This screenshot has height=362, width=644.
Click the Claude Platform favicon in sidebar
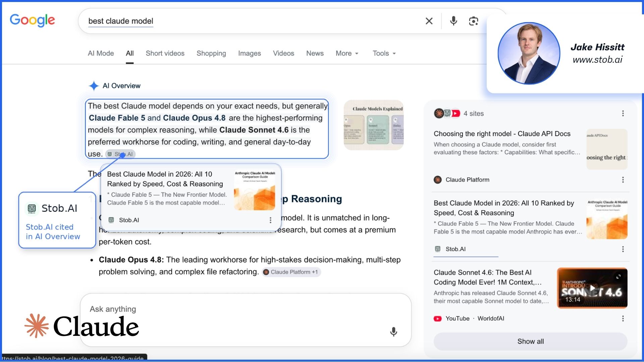click(x=438, y=180)
